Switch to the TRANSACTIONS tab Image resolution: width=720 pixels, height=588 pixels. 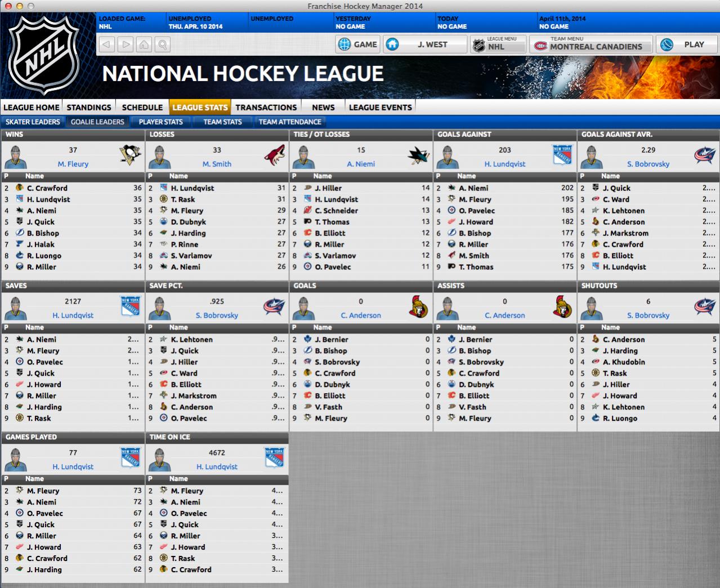[266, 107]
